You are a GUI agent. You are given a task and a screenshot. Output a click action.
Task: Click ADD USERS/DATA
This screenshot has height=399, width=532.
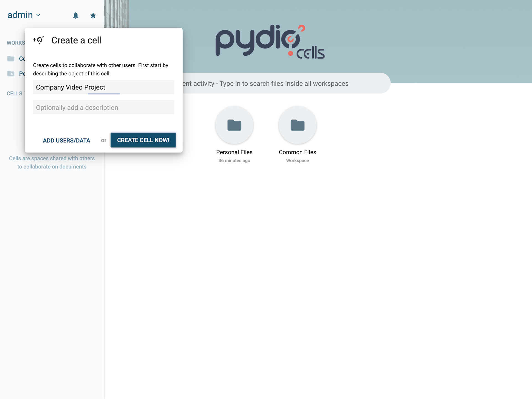pyautogui.click(x=66, y=140)
